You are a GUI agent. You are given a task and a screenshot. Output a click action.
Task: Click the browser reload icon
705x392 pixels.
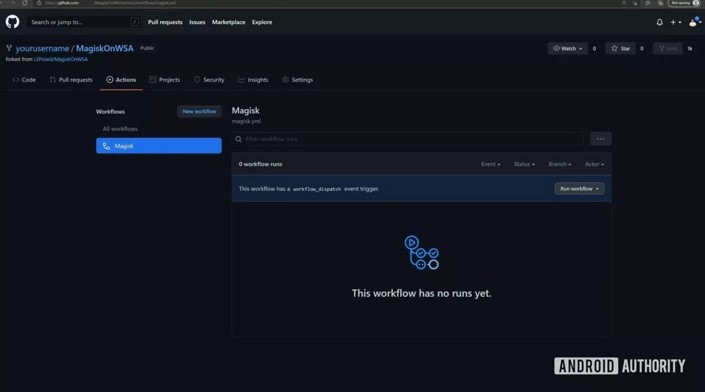(x=25, y=3)
